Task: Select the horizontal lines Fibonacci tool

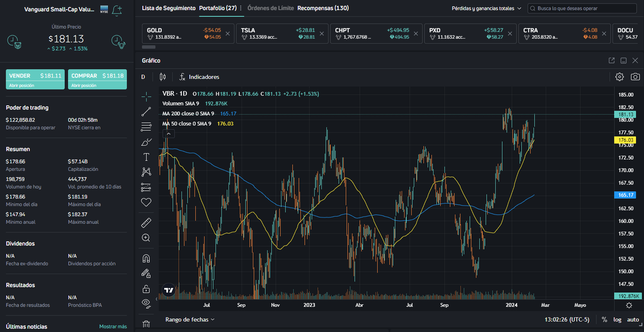Action: click(x=147, y=127)
